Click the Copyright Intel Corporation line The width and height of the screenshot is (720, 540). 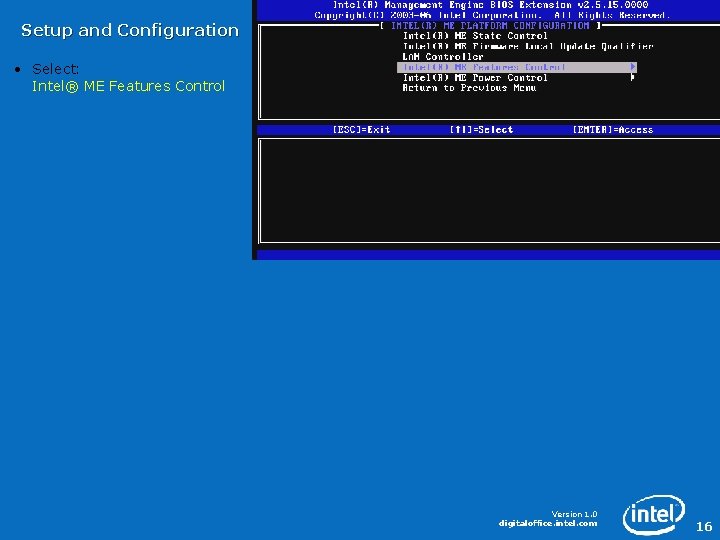(492, 16)
